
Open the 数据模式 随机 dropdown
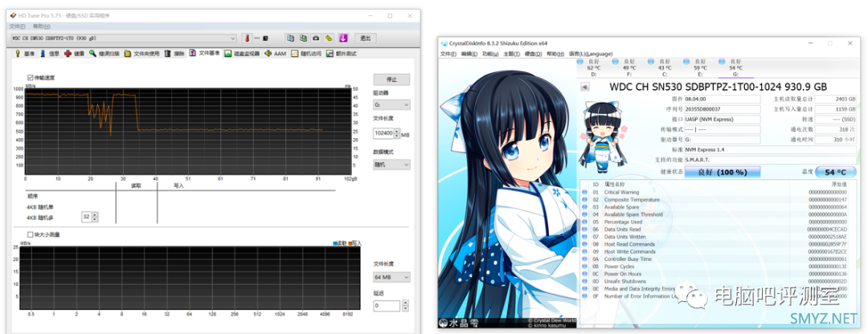tap(391, 164)
